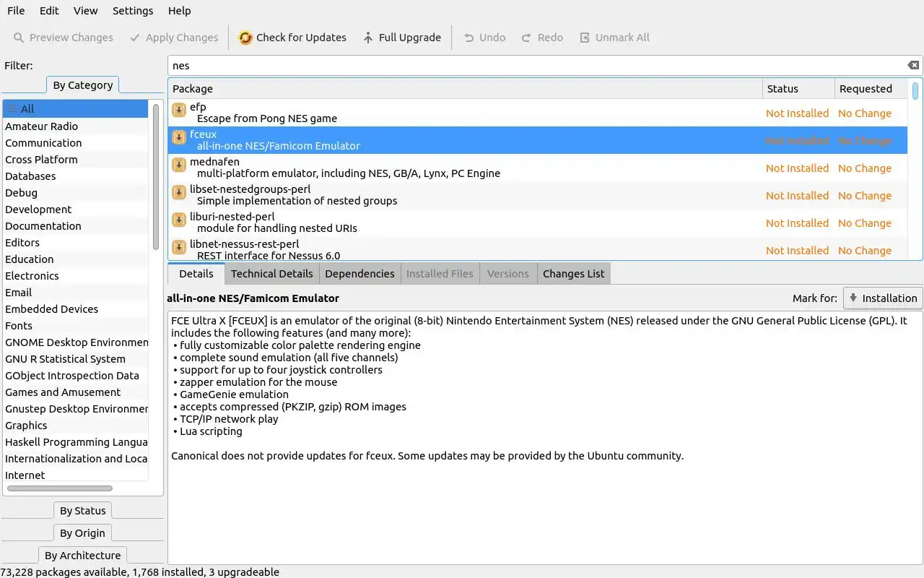Switch filter to By Architecture
Viewport: 924px width, 578px height.
(x=82, y=556)
